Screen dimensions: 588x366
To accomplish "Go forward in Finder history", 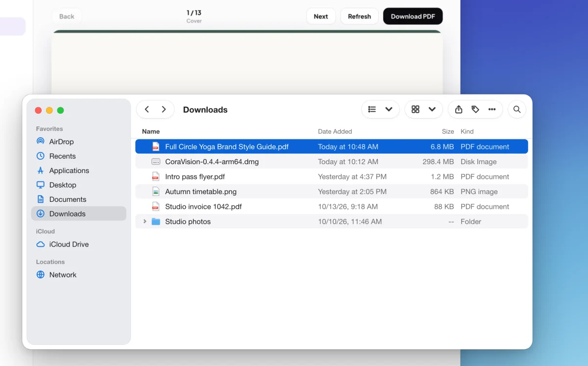I will [x=164, y=109].
